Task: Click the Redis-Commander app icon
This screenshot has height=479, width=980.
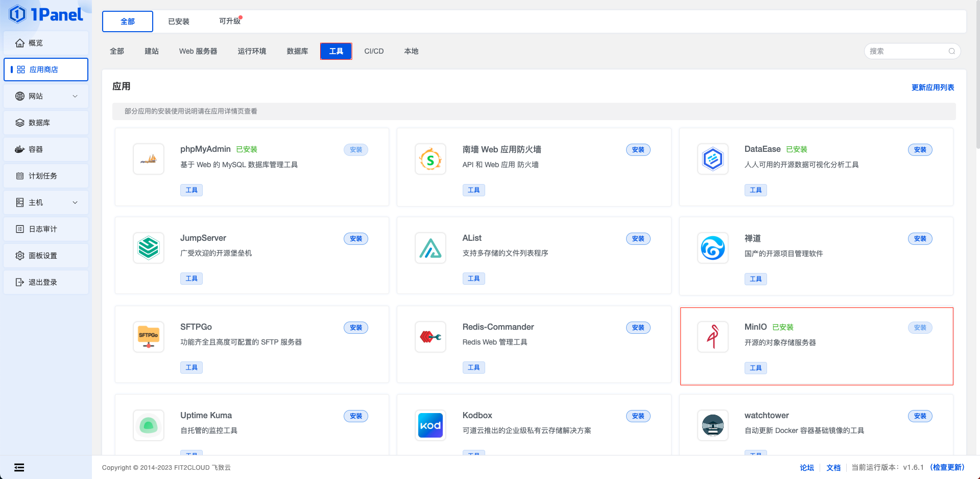Action: [x=431, y=337]
